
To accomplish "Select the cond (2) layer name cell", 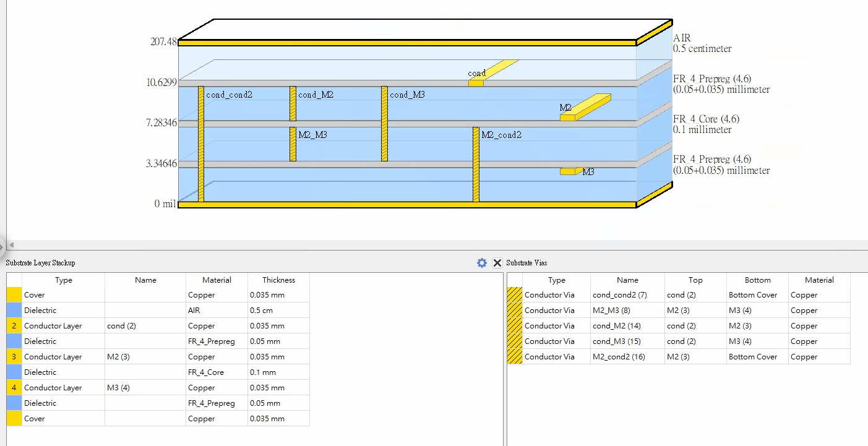I will (x=145, y=326).
